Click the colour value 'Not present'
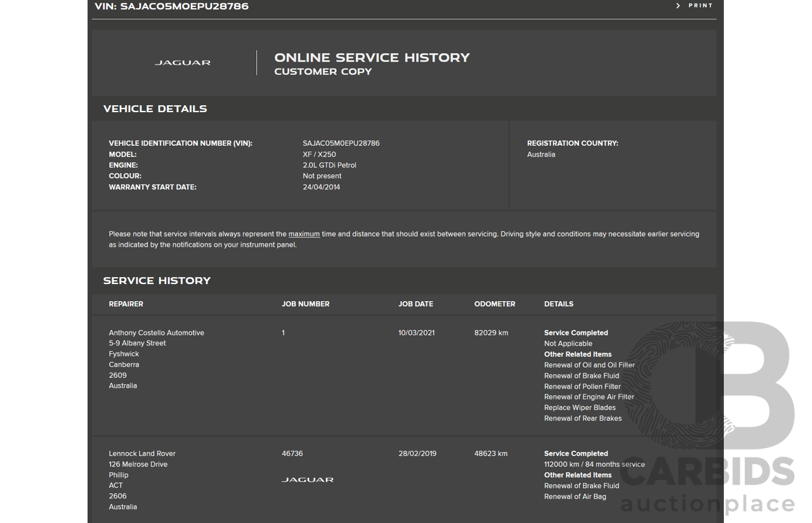The height and width of the screenshot is (523, 812). pos(322,176)
